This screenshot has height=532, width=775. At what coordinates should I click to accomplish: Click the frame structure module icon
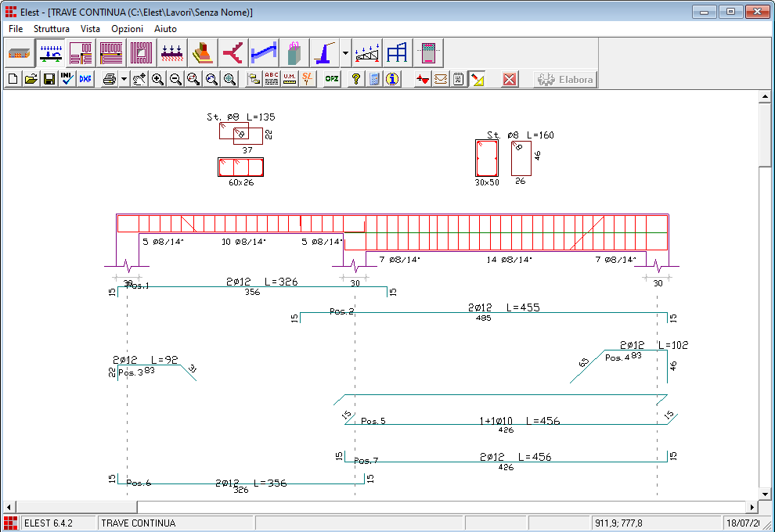tap(397, 52)
